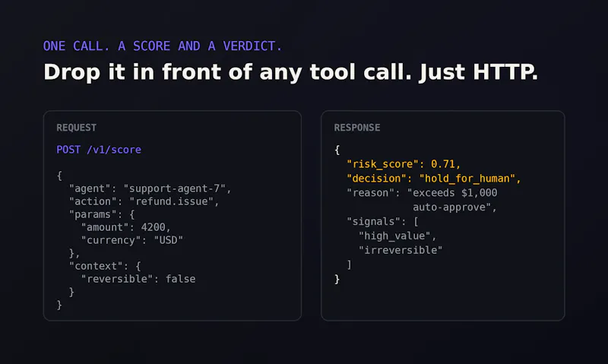
Task: Click the 'Drop it in front of any tool call' headline
Action: [x=290, y=72]
